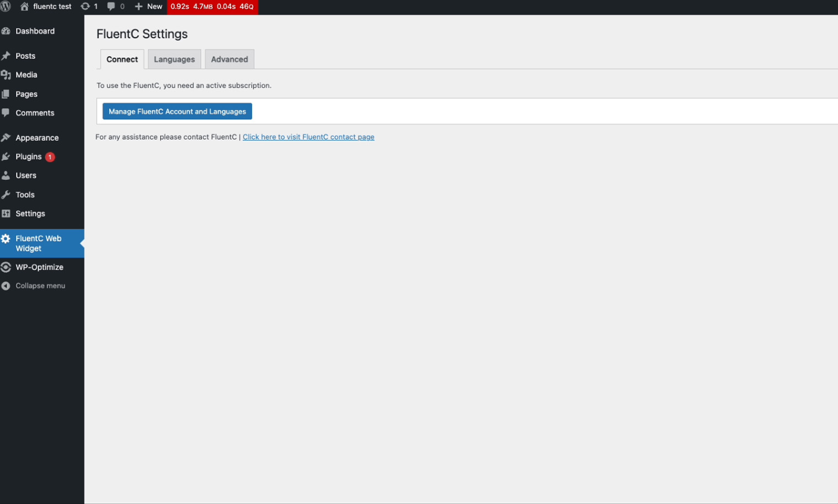The width and height of the screenshot is (838, 504).
Task: Click the plus icon next to New
Action: pyautogui.click(x=139, y=7)
